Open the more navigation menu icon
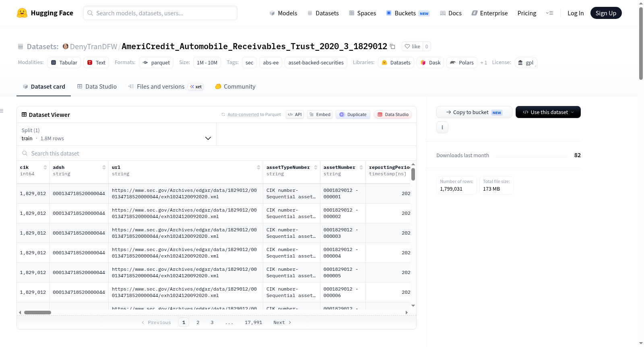The image size is (644, 347). [549, 13]
